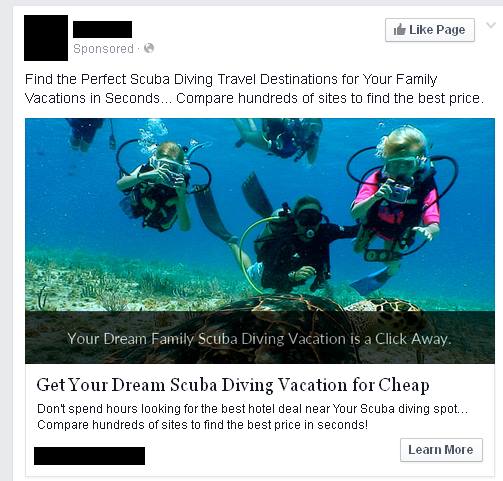The image size is (503, 481).
Task: Click the swimmer at top of photo
Action: point(280,140)
